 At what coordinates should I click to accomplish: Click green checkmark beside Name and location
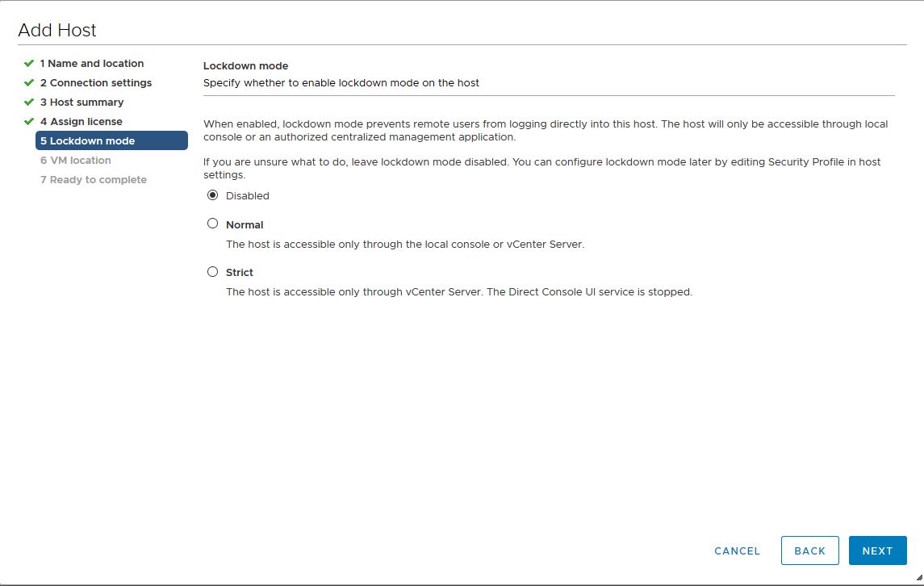click(x=29, y=63)
